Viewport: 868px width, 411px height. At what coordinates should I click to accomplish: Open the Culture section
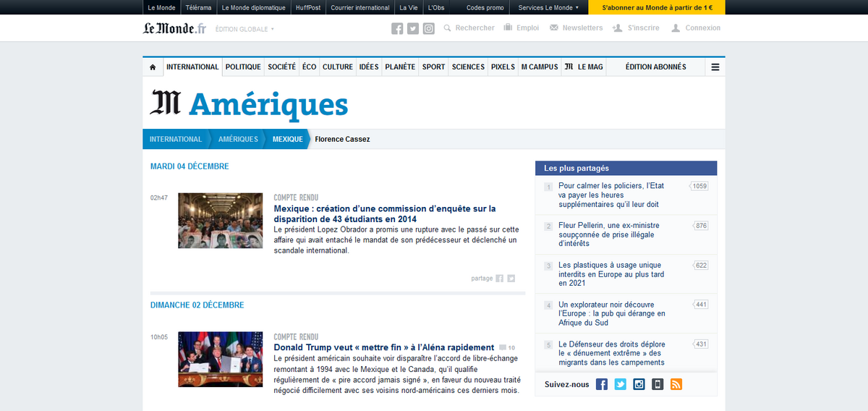pos(338,67)
